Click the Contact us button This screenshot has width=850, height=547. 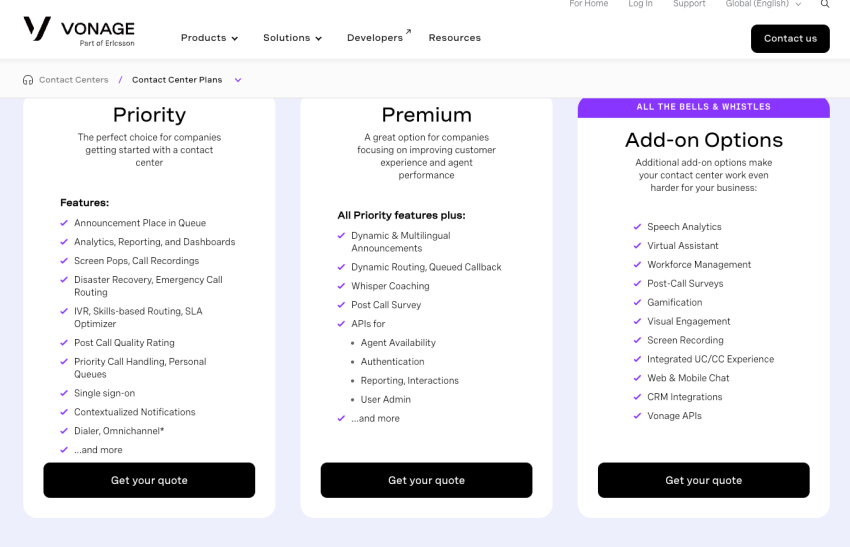point(790,39)
